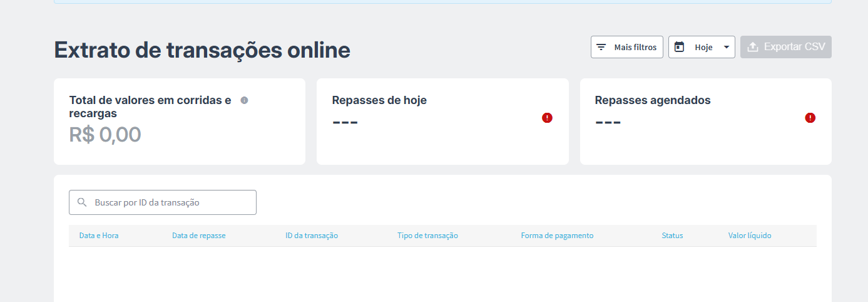The height and width of the screenshot is (302, 868).
Task: Click the red alert icon in Repasses agendados
Action: tap(810, 118)
